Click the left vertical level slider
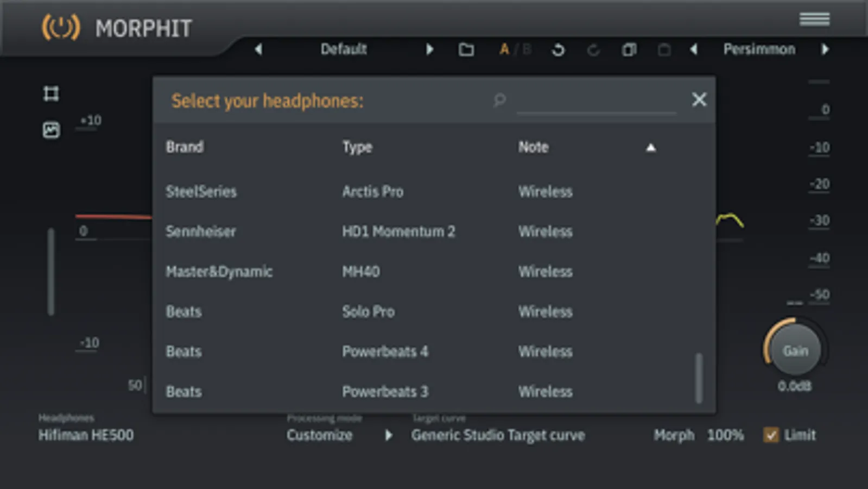 [x=51, y=271]
